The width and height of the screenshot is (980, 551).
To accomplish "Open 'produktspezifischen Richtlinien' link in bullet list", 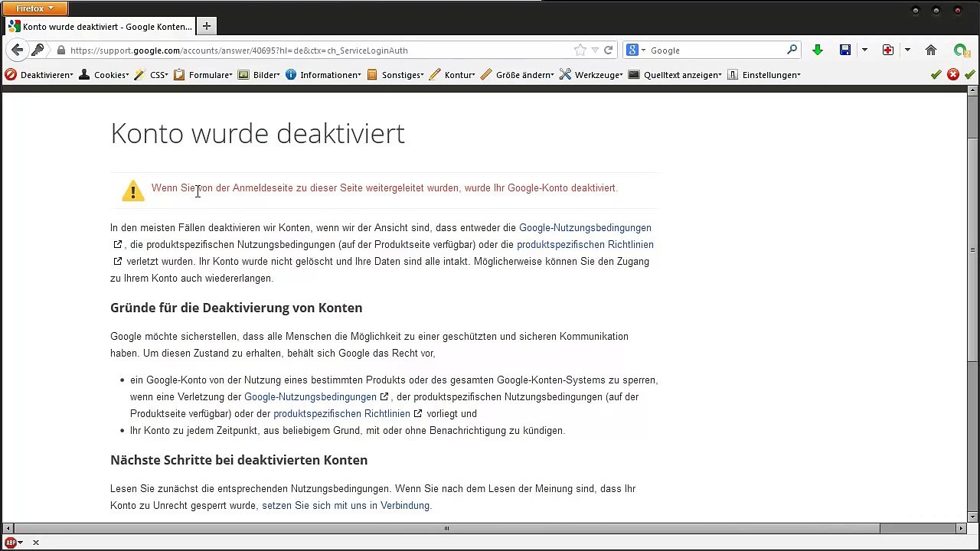I will coord(341,414).
